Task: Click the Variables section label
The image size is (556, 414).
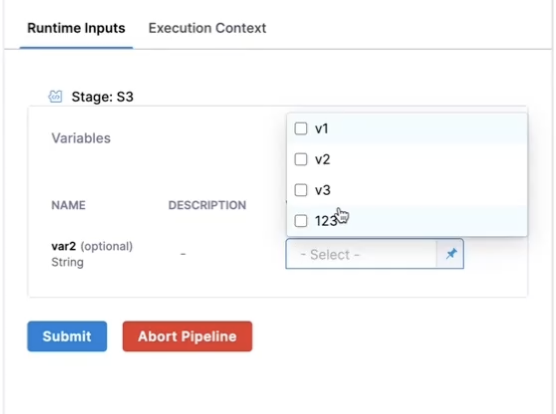Action: (81, 138)
